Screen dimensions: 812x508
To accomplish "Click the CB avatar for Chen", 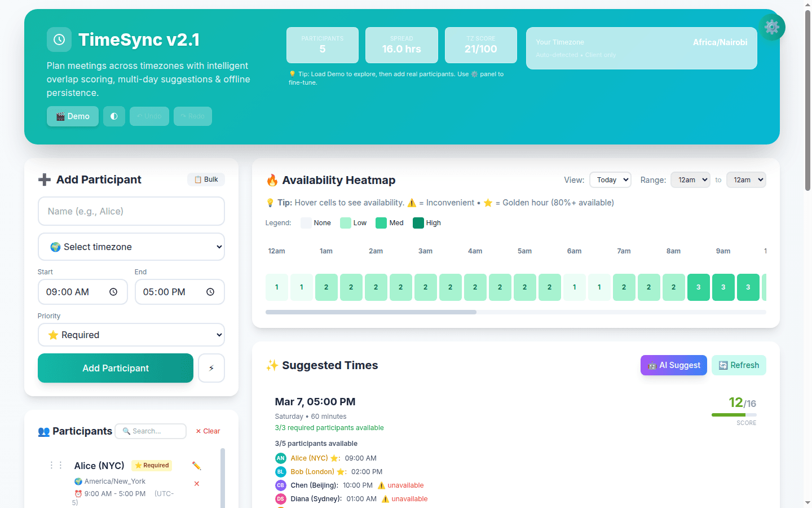I will 280,485.
